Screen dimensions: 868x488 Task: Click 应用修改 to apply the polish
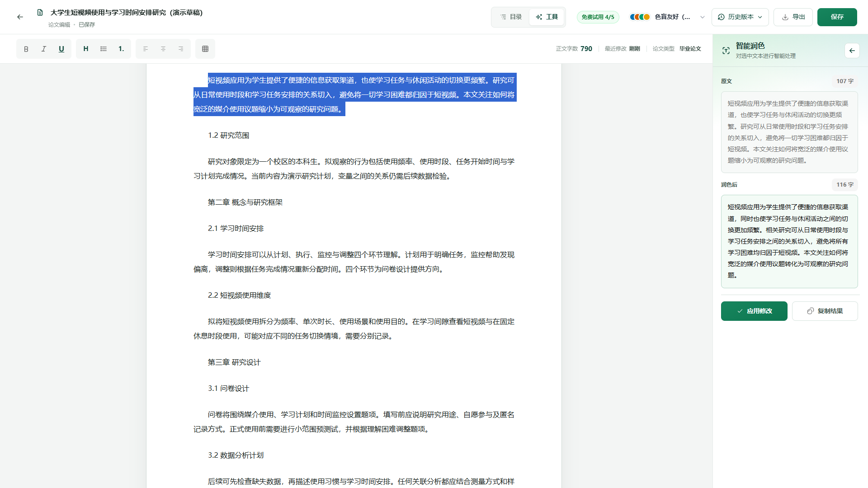pos(754,311)
